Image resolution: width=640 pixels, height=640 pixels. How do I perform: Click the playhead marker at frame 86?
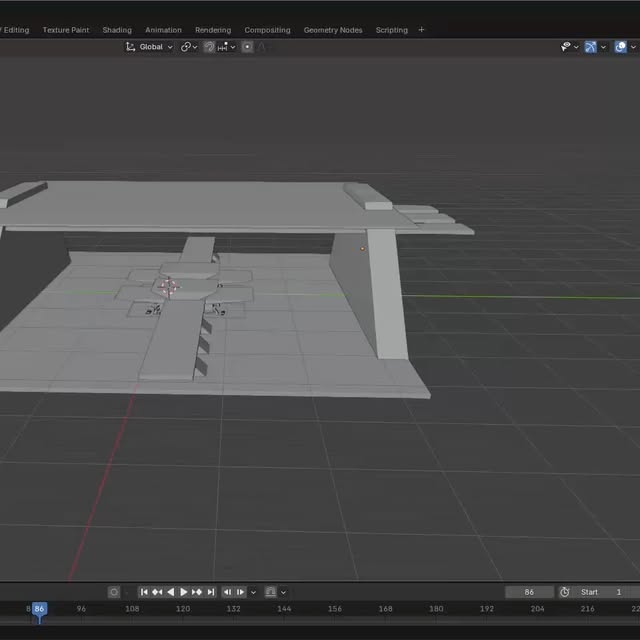[39, 609]
